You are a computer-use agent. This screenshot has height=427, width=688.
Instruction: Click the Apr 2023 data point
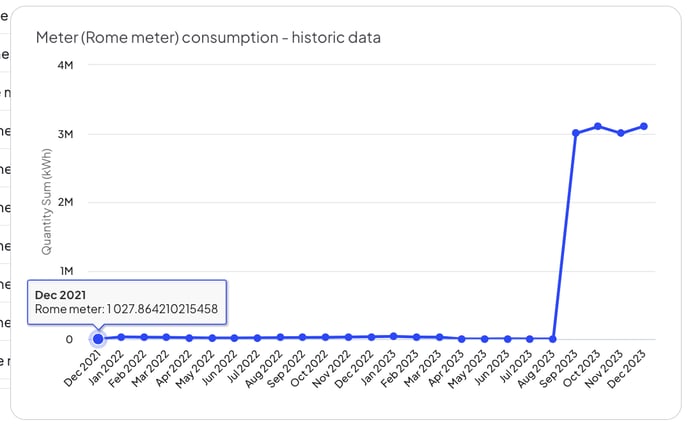click(x=462, y=339)
